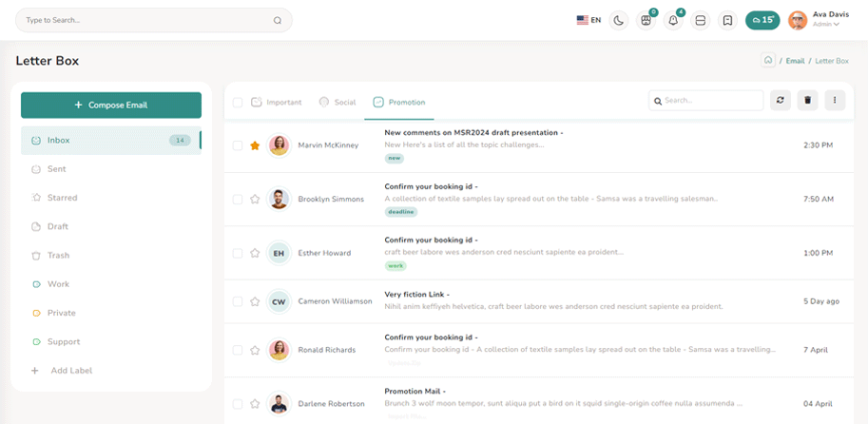Open the EN language dropdown
868x424 pixels.
(588, 20)
